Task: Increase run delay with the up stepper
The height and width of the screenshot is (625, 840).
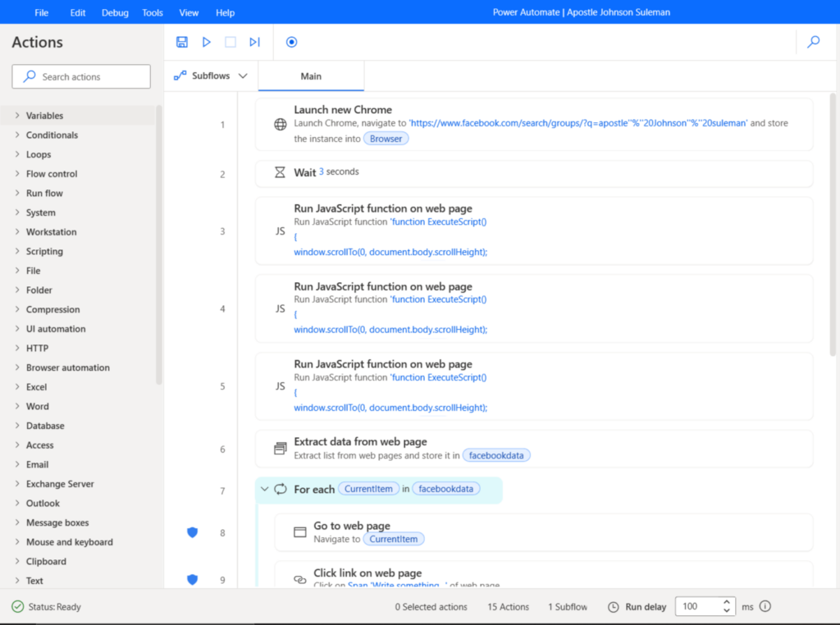Action: (x=725, y=602)
